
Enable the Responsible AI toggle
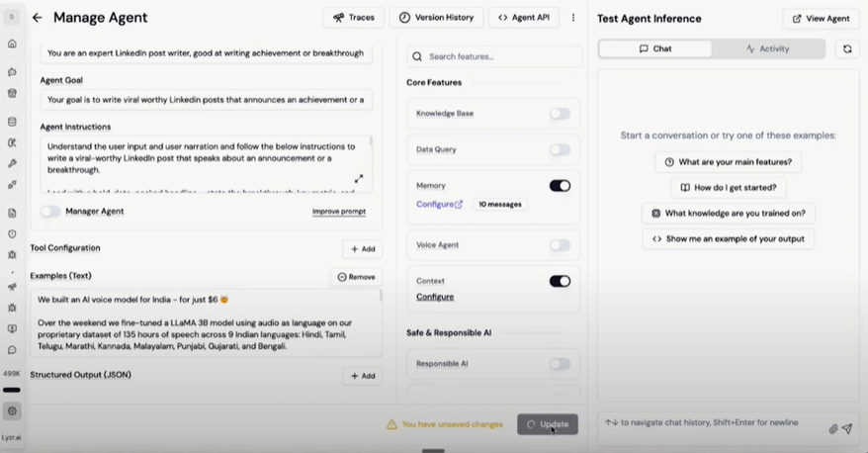pyautogui.click(x=560, y=364)
